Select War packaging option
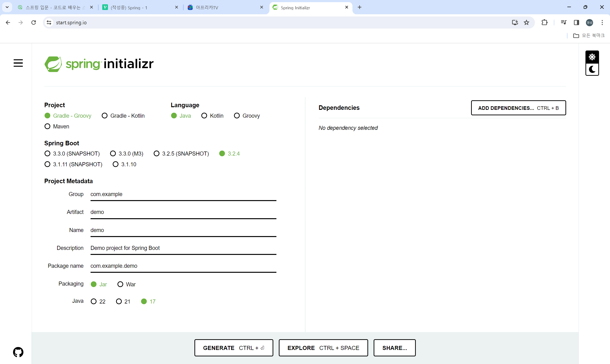Image resolution: width=610 pixels, height=364 pixels. (x=120, y=284)
